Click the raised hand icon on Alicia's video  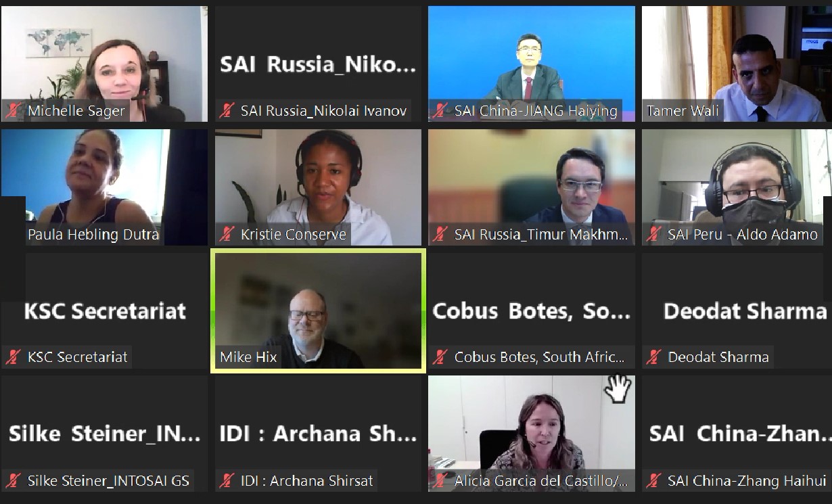pyautogui.click(x=618, y=388)
